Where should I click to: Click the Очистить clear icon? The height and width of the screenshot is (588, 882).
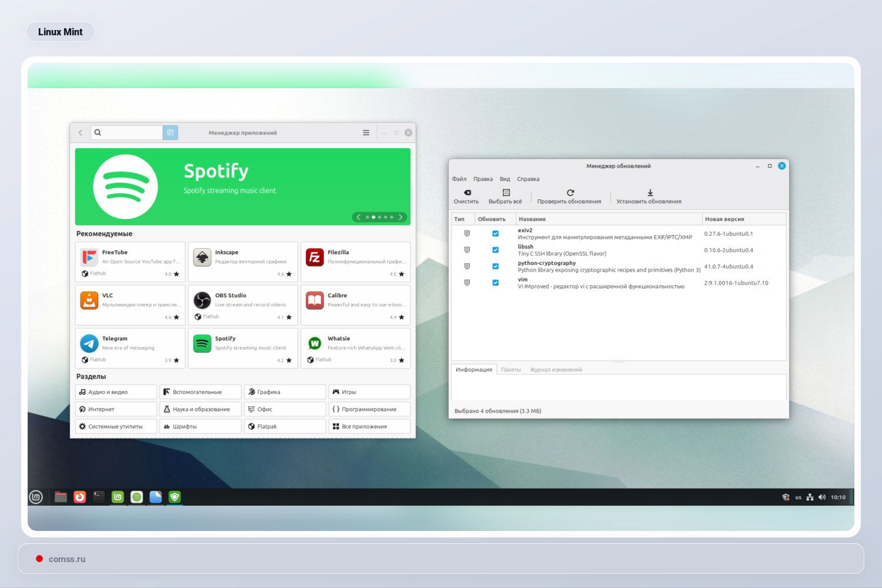466,192
